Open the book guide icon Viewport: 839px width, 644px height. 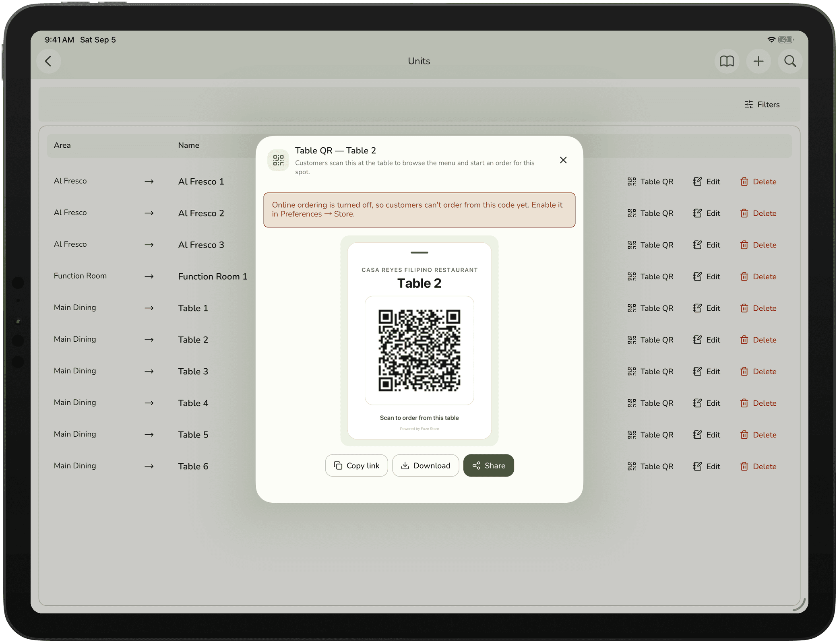pyautogui.click(x=727, y=61)
